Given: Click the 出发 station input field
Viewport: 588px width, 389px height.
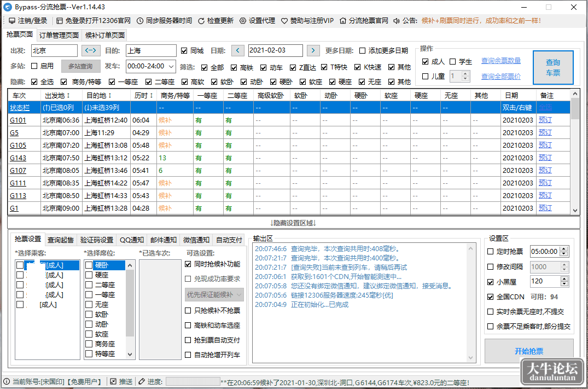Looking at the screenshot, I should (x=54, y=51).
